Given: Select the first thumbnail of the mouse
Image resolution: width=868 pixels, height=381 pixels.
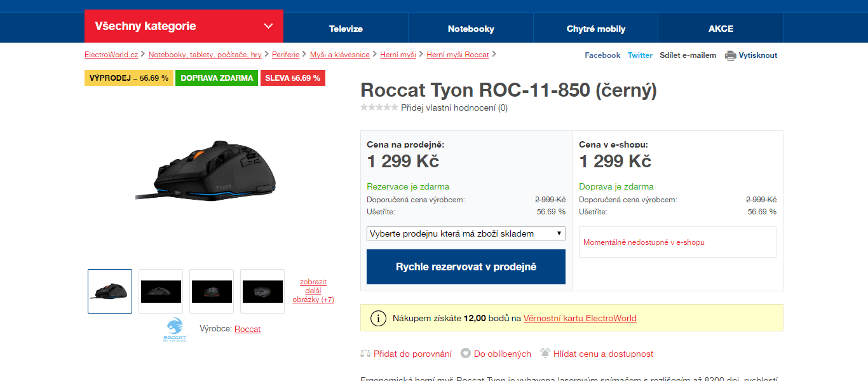Looking at the screenshot, I should (110, 291).
